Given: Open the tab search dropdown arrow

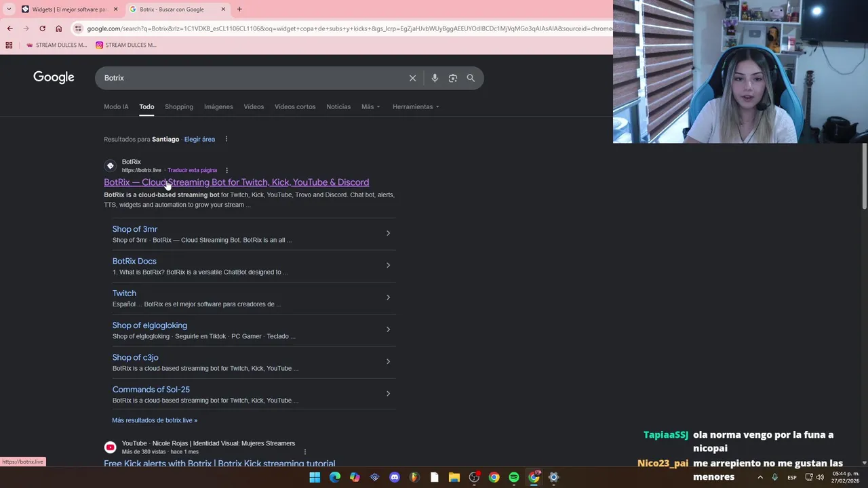Looking at the screenshot, I should (8, 9).
